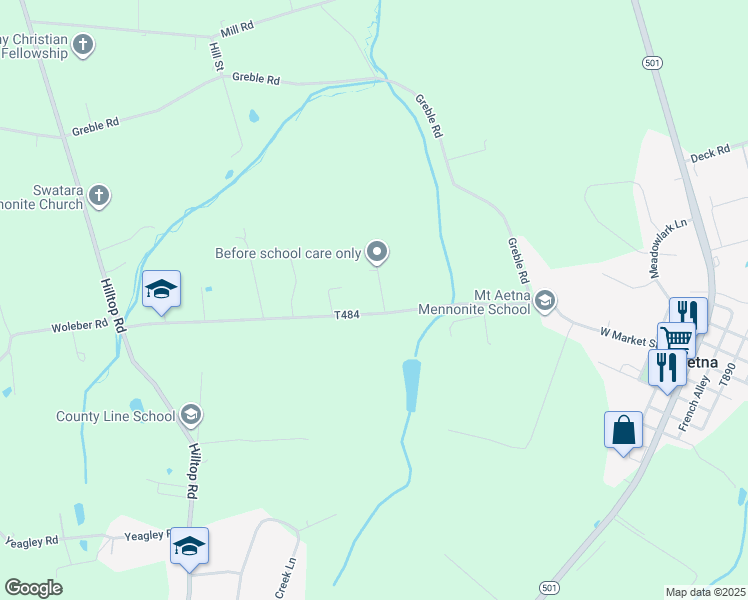Open the Mt Aetna Mennonite School pin

pos(544,301)
